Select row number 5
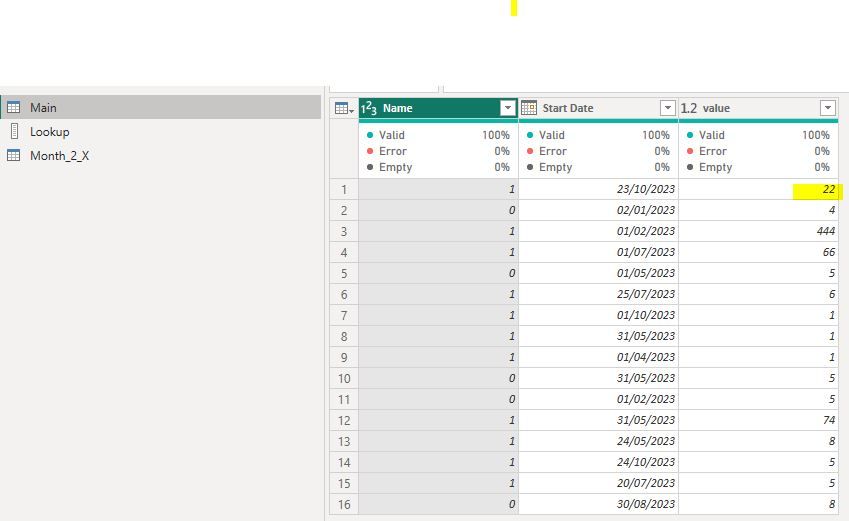The image size is (849, 521). click(344, 273)
